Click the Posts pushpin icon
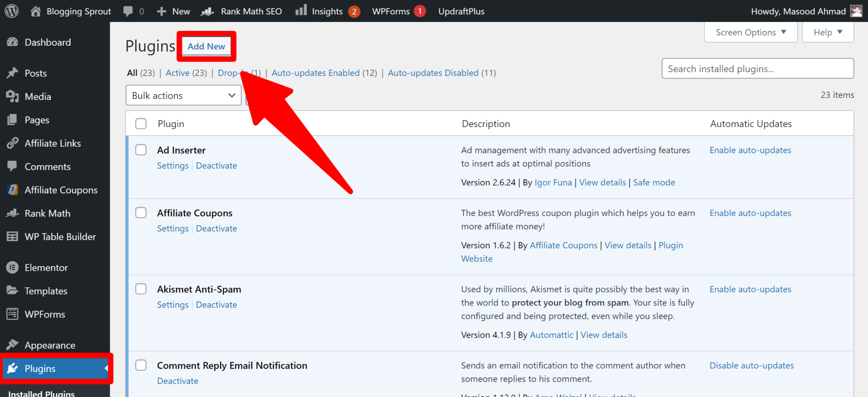 (13, 73)
